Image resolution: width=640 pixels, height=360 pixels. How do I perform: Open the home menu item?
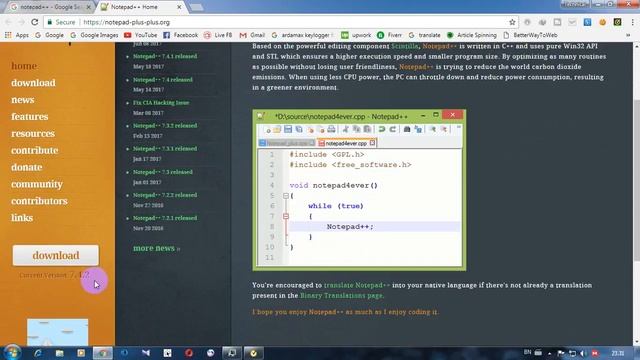[24, 66]
